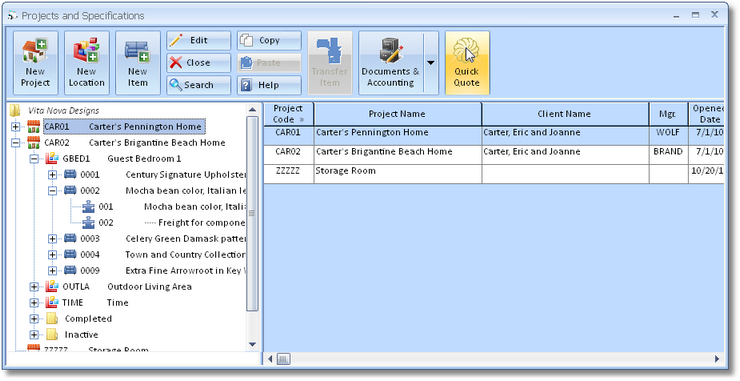Click tree scrollbar down arrow
740x381 pixels.
click(252, 345)
